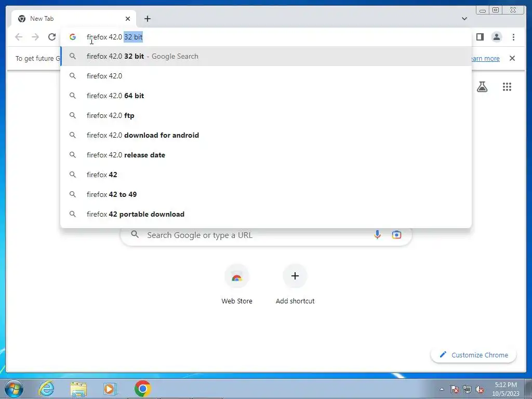The image size is (532, 399).
Task: Pick 'firefox 42.0 release date' suggestion
Action: click(266, 155)
